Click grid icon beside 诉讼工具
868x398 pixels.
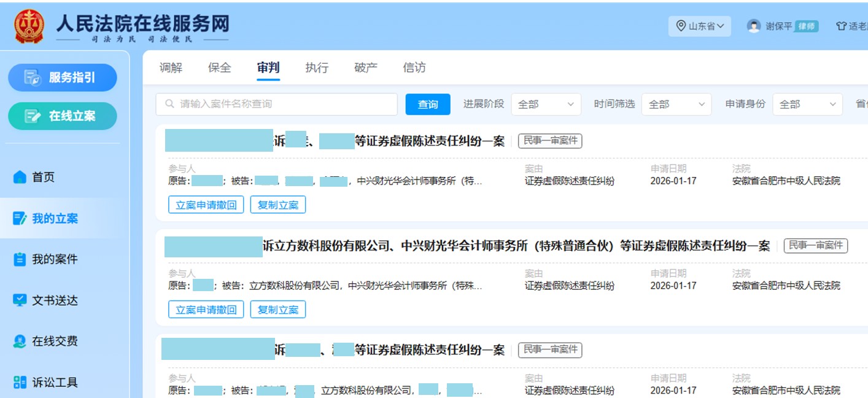click(x=20, y=382)
